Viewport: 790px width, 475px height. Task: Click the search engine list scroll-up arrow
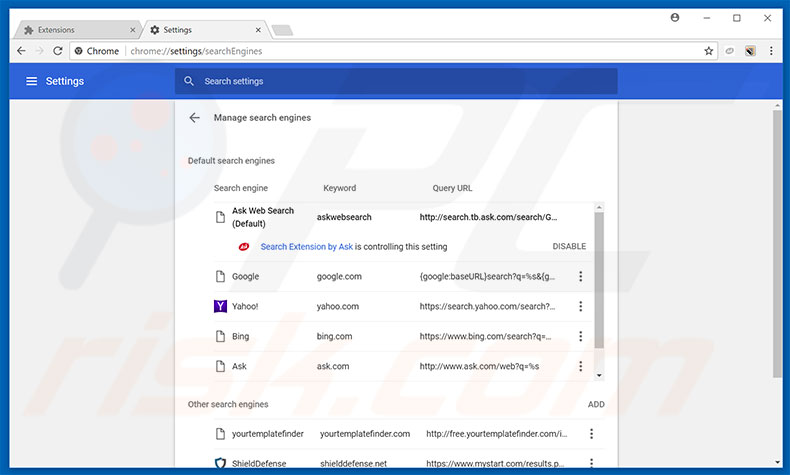599,207
